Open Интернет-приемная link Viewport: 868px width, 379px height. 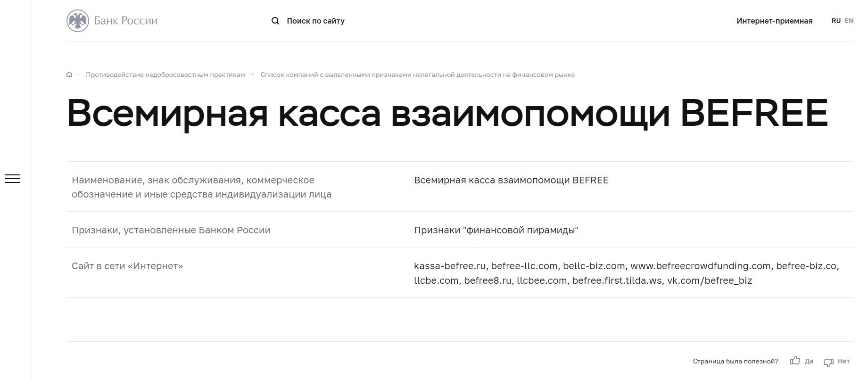click(774, 21)
